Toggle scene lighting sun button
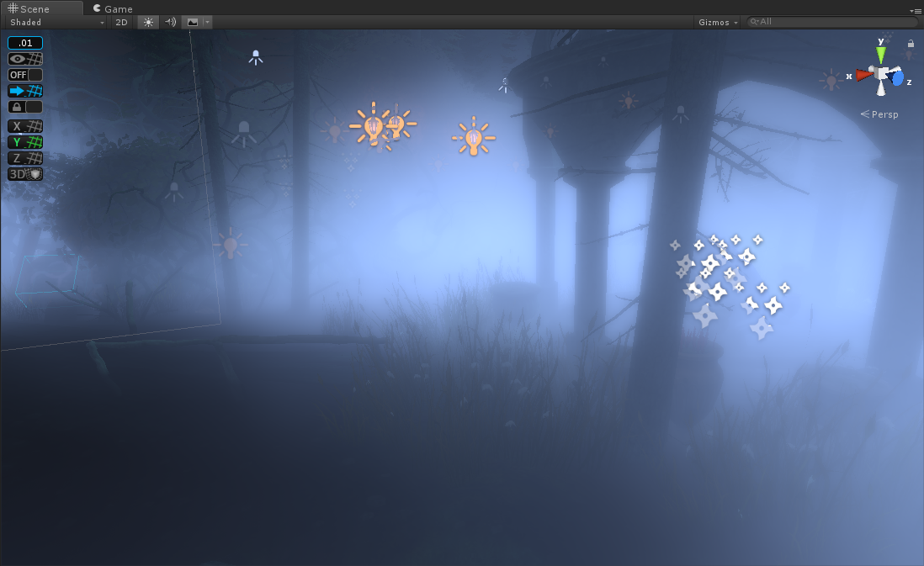Image resolution: width=924 pixels, height=566 pixels. point(148,23)
